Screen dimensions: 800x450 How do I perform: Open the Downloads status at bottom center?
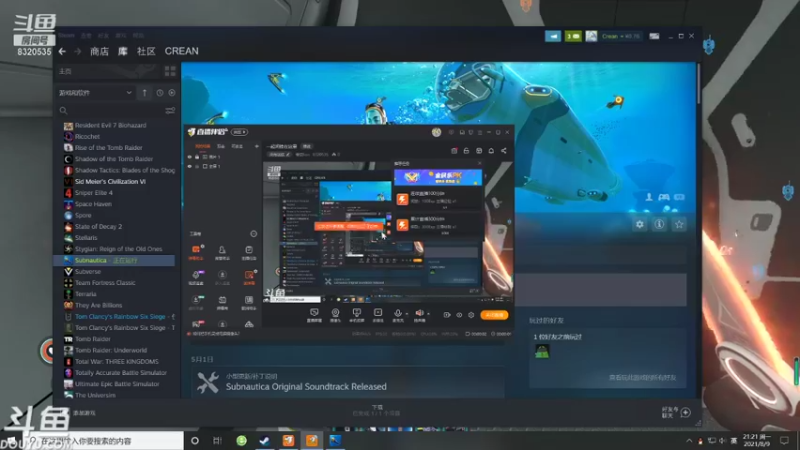coord(377,410)
